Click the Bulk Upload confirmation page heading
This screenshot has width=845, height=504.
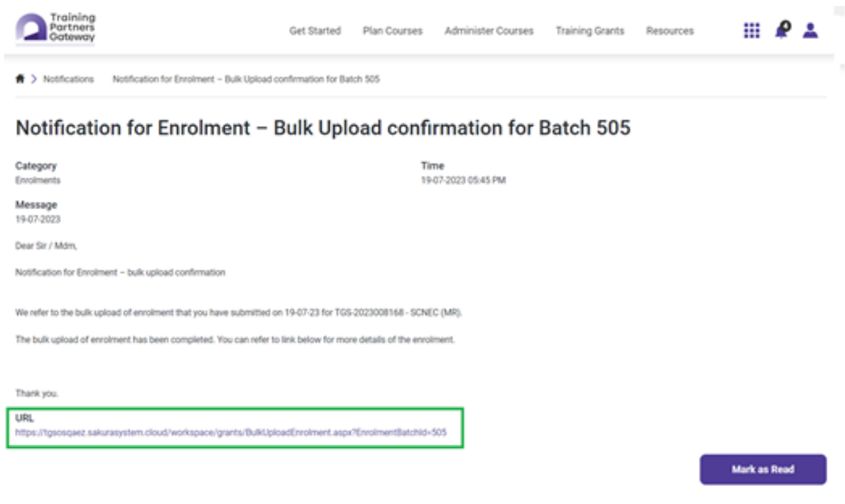pos(323,128)
